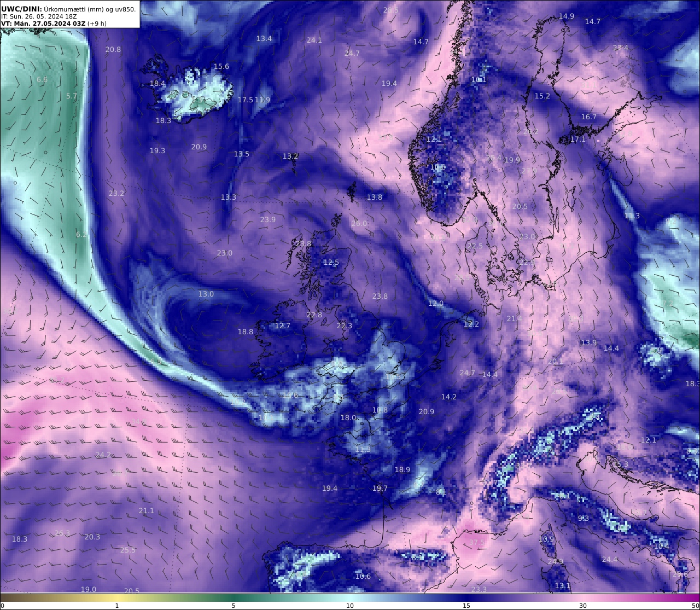Select the 6.6 value over Greenland
700x610 pixels.
pos(42,80)
